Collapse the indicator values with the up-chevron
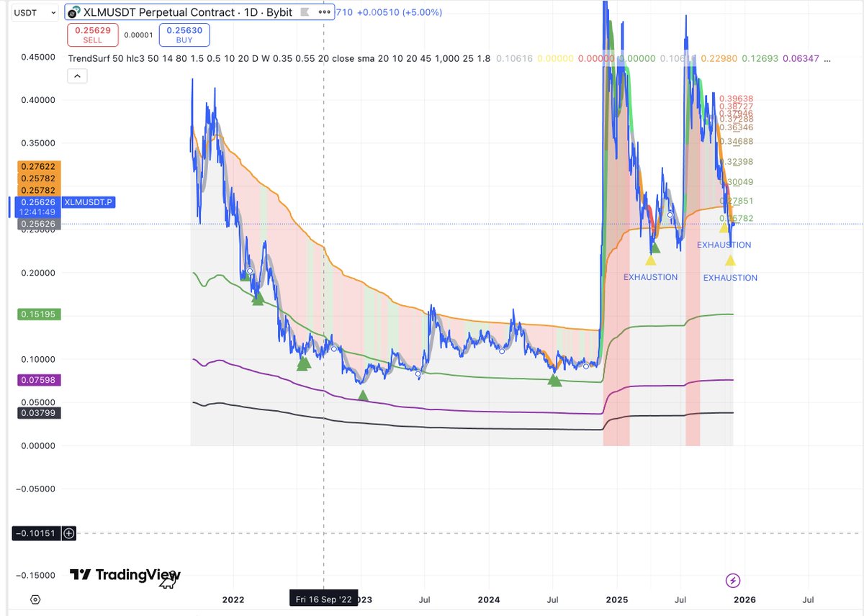This screenshot has width=864, height=616. click(77, 76)
